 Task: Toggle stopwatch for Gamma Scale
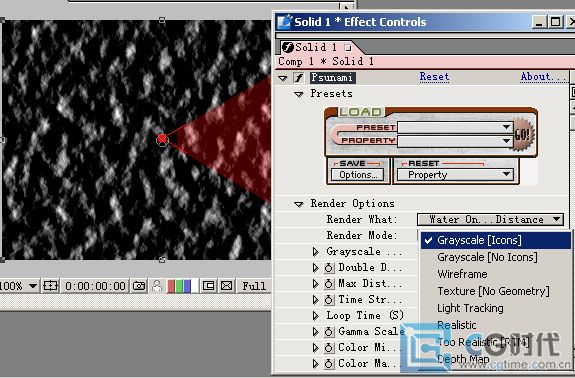coord(329,332)
